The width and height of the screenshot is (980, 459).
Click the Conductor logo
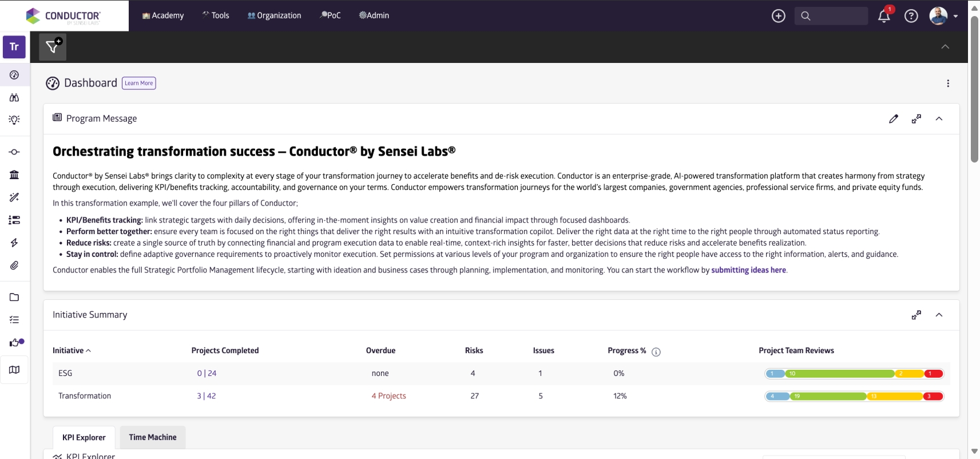click(x=64, y=16)
